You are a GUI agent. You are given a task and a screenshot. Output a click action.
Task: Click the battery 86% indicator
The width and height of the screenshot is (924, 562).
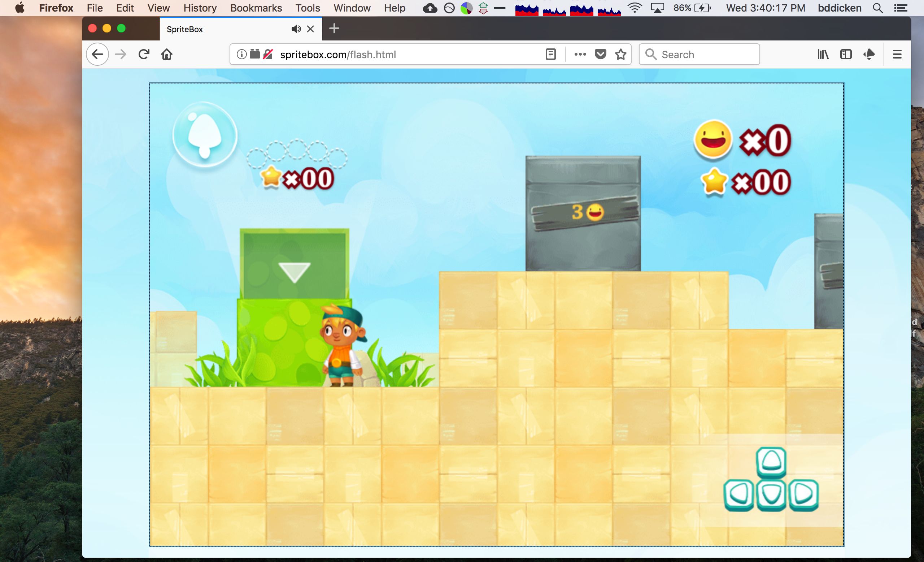[x=692, y=8]
